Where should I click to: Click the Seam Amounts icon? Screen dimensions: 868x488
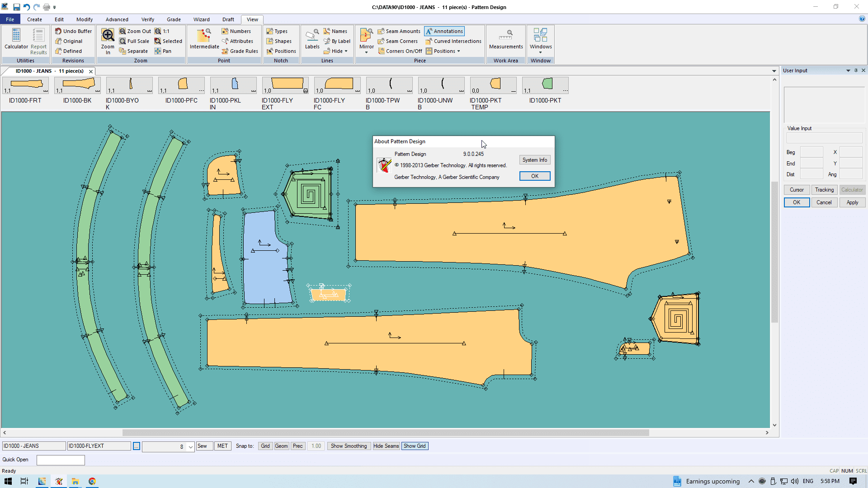coord(381,31)
